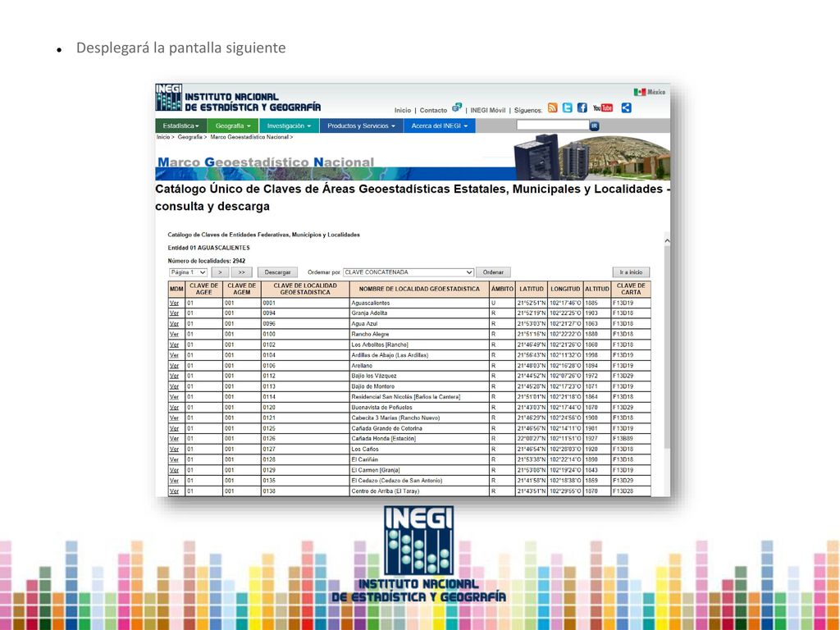The width and height of the screenshot is (840, 630).
Task: Open INEGI YouTube icon
Action: (x=603, y=107)
